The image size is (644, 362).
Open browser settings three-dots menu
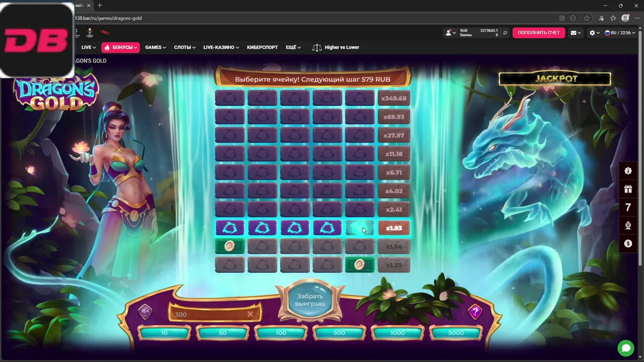coord(637,18)
